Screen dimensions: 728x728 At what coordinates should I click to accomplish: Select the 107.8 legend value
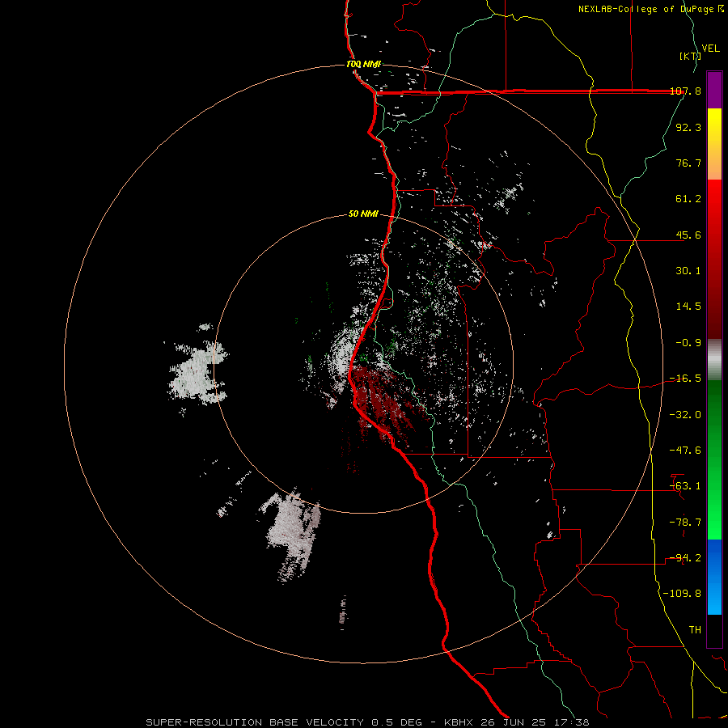[x=685, y=91]
